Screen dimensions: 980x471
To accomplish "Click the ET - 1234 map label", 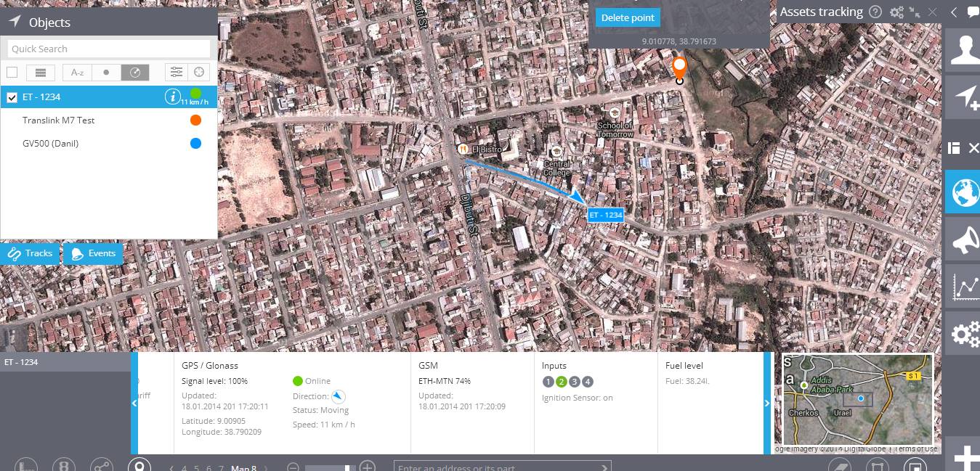I will click(x=605, y=215).
